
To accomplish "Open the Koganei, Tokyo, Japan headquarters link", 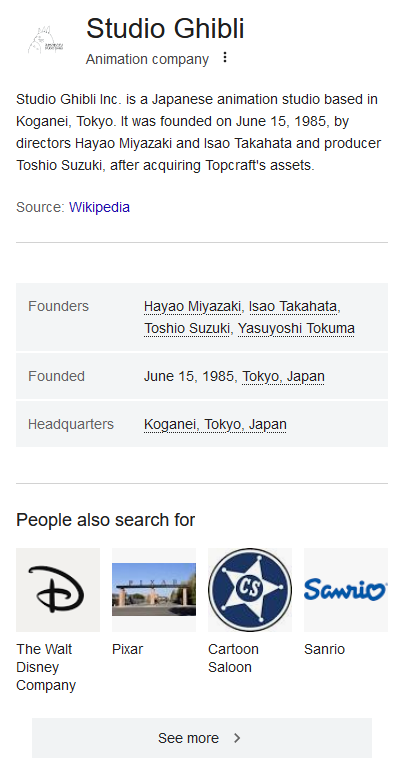I will click(x=215, y=424).
